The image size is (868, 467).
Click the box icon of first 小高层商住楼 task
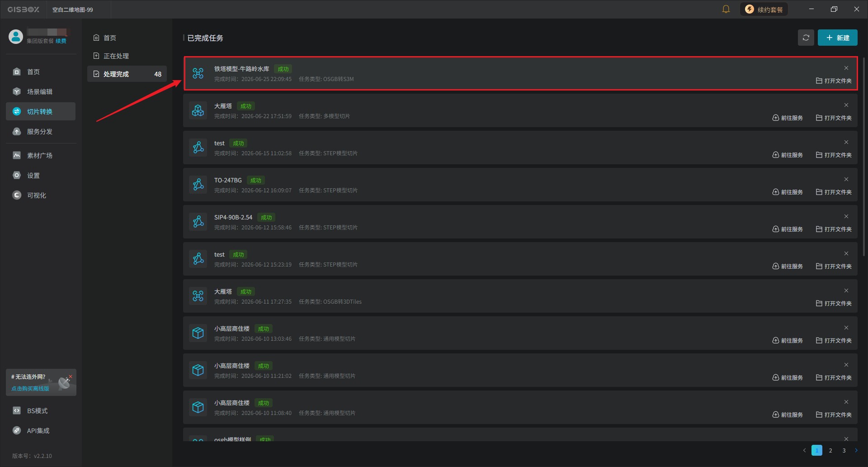tap(198, 333)
